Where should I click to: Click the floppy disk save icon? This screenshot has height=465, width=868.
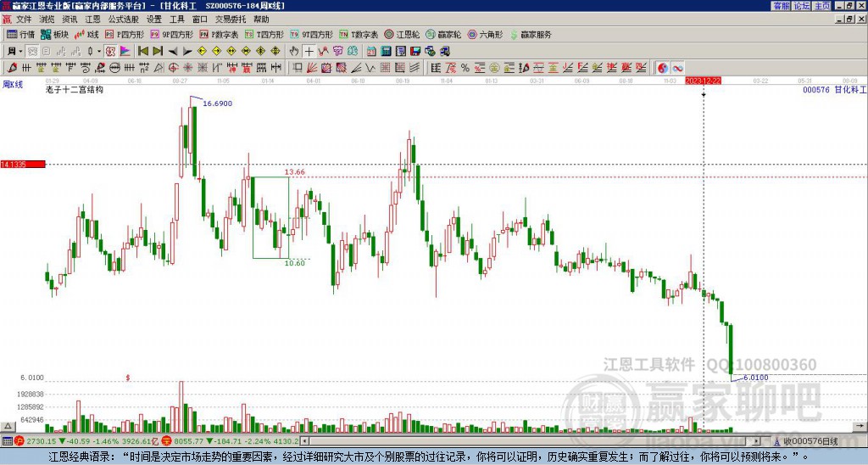tap(415, 52)
